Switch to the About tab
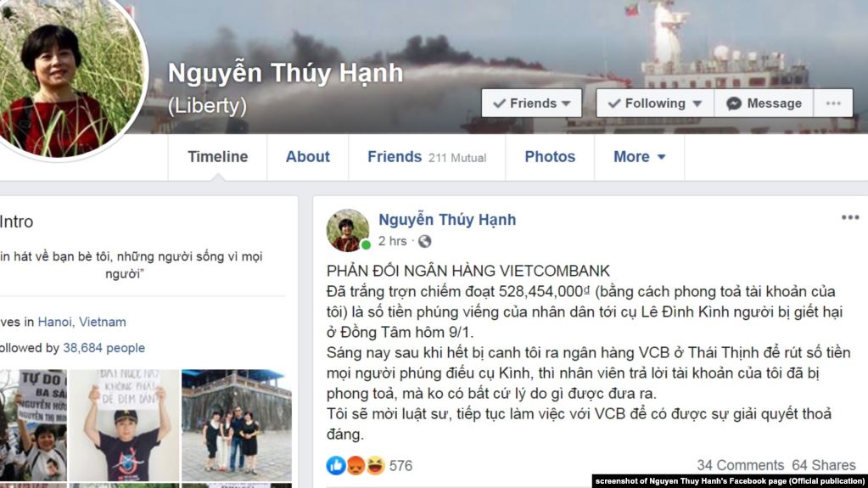This screenshot has width=868, height=488. tap(308, 157)
